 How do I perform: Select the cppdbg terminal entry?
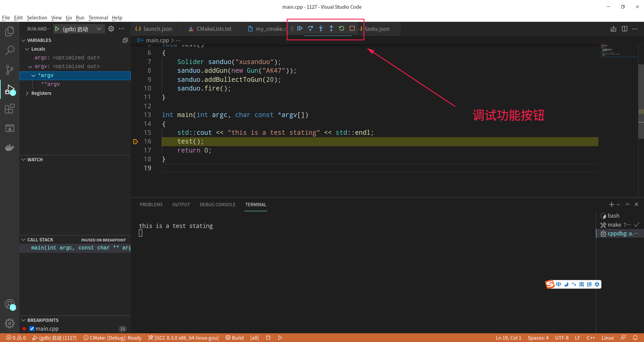[x=620, y=234]
